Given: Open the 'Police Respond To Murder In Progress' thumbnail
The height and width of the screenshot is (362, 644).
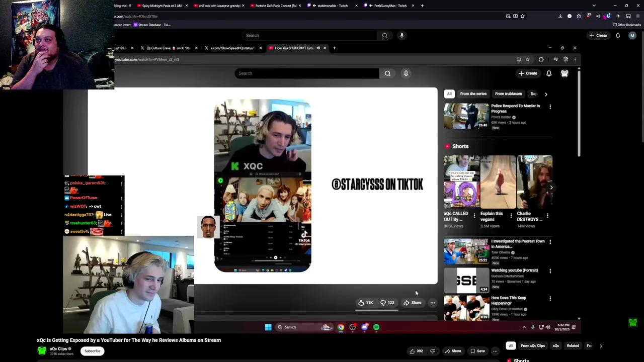Looking at the screenshot, I should pos(466,116).
